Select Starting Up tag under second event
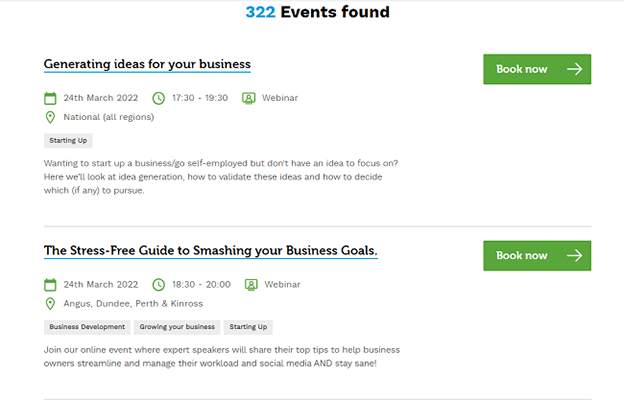The image size is (624, 400). [248, 327]
